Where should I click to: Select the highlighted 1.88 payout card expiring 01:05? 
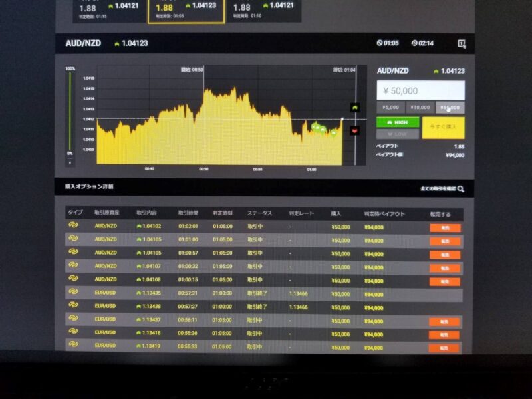click(x=186, y=9)
